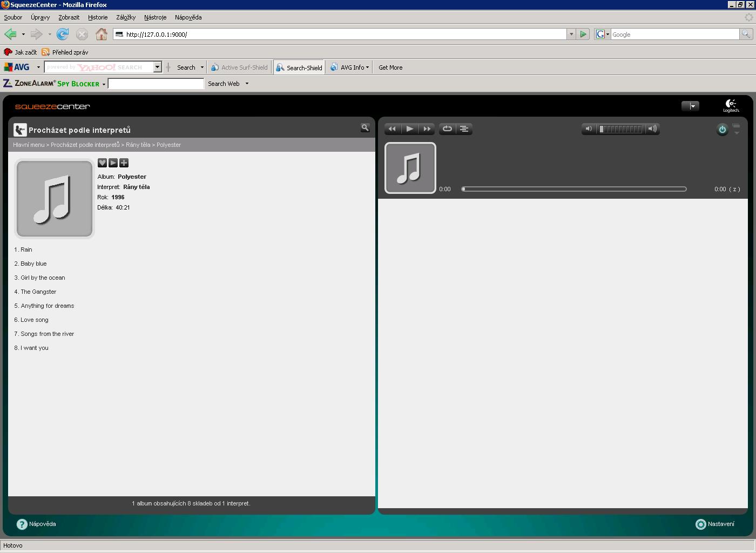Expand the player selection dropdown

[691, 106]
